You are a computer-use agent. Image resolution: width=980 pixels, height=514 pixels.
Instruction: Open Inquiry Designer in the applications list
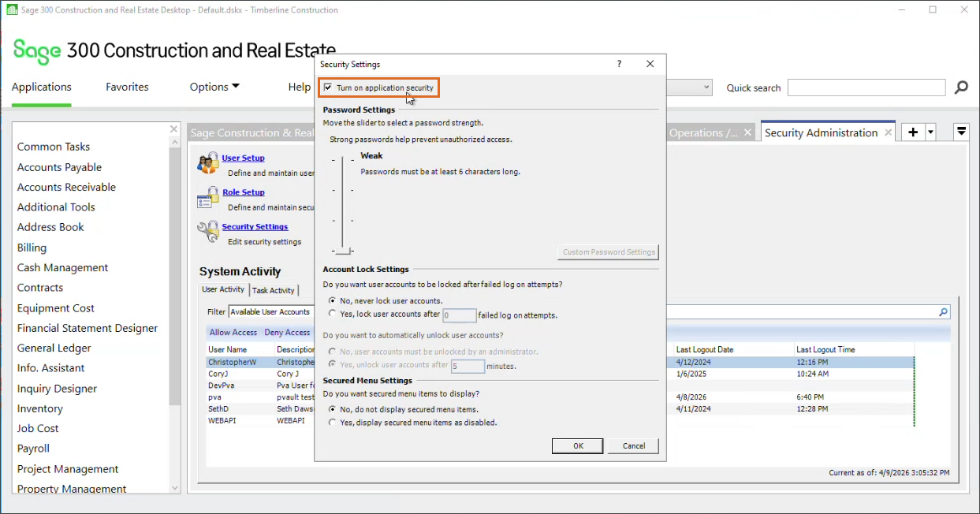[57, 388]
